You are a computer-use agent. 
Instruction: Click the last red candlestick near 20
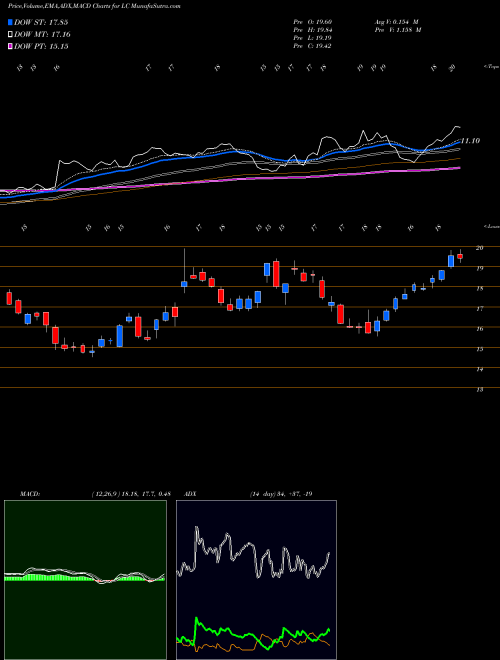[x=460, y=256]
